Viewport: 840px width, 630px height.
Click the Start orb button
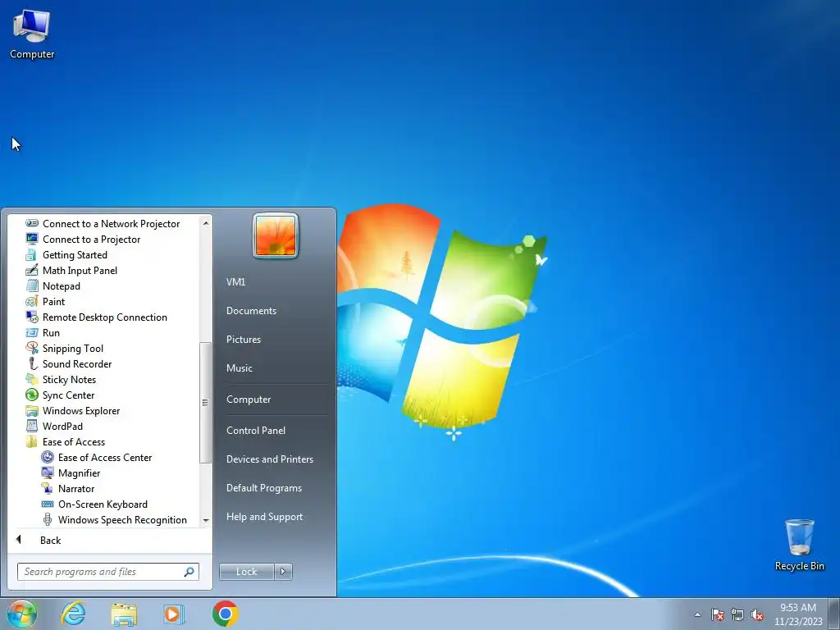[x=22, y=614]
